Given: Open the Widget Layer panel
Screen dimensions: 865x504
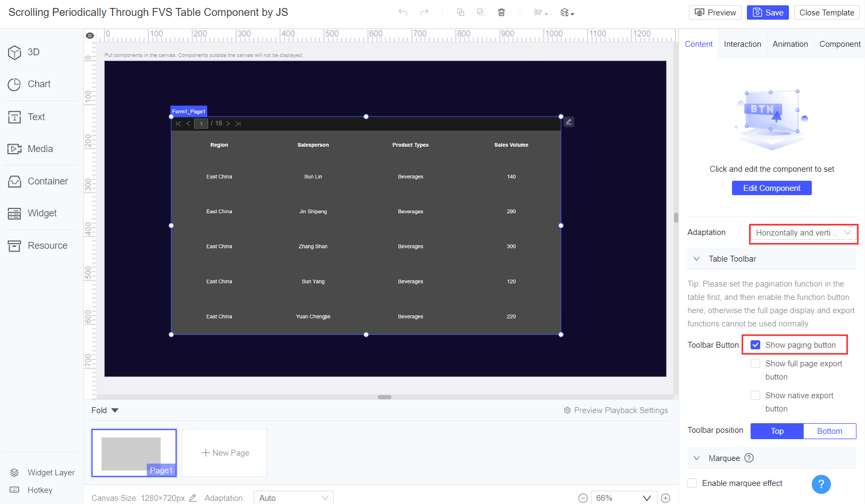Looking at the screenshot, I should coord(42,473).
